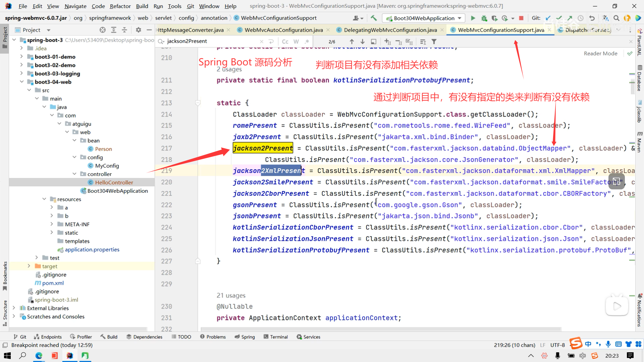Click the Debug bug icon
644x362 pixels.
[x=484, y=18]
